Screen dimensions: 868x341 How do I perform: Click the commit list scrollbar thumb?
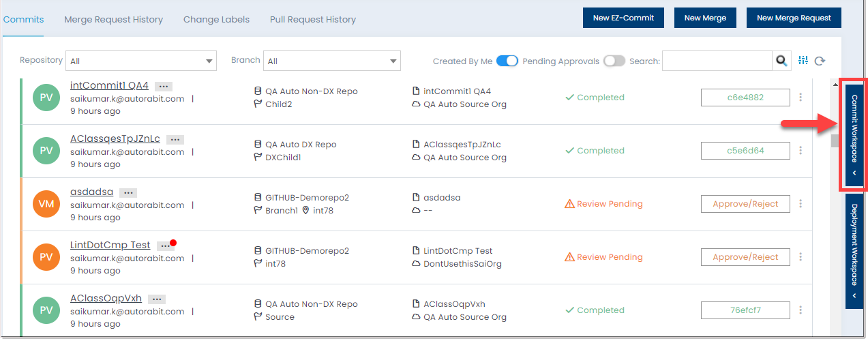tap(835, 140)
